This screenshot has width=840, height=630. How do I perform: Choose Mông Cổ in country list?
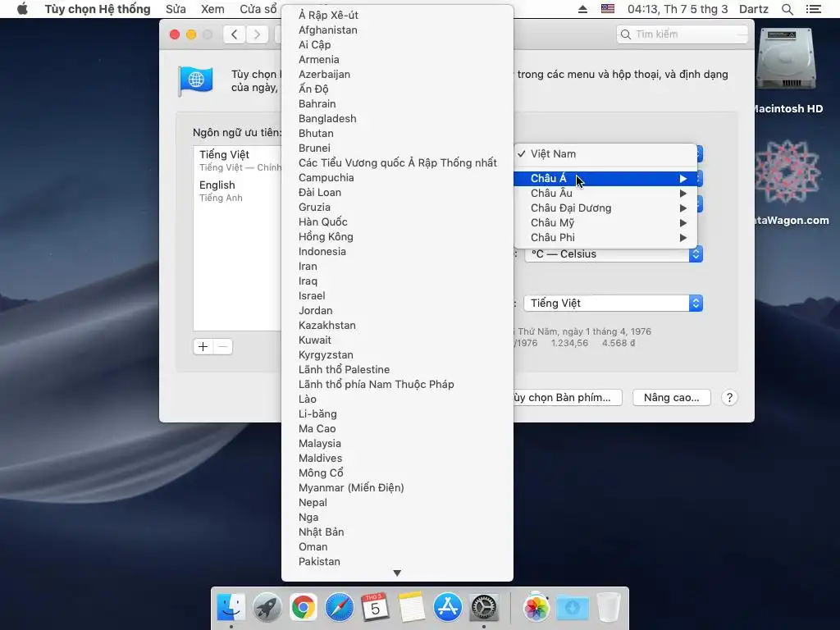[x=397, y=473]
